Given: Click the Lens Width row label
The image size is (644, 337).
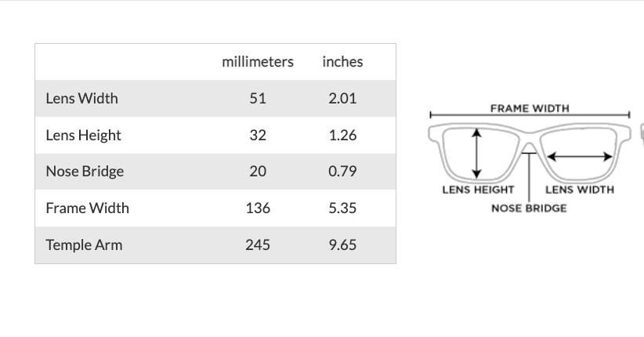Looking at the screenshot, I should pos(82,99).
